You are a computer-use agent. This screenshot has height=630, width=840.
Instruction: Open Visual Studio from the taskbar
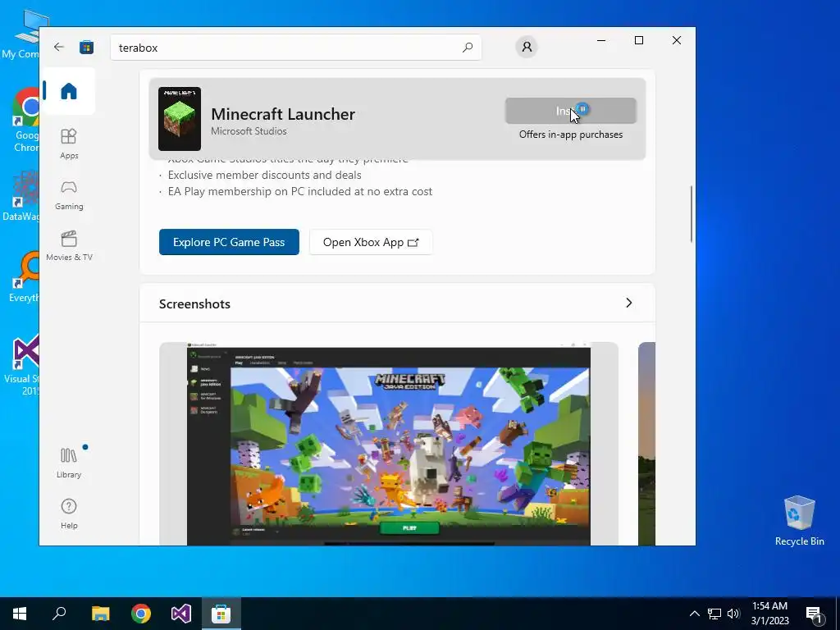point(181,614)
